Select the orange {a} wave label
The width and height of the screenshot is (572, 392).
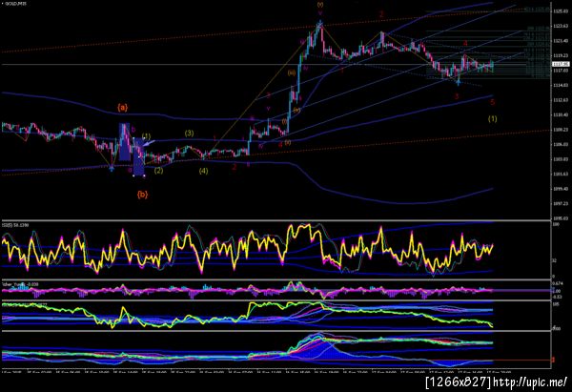coord(123,108)
